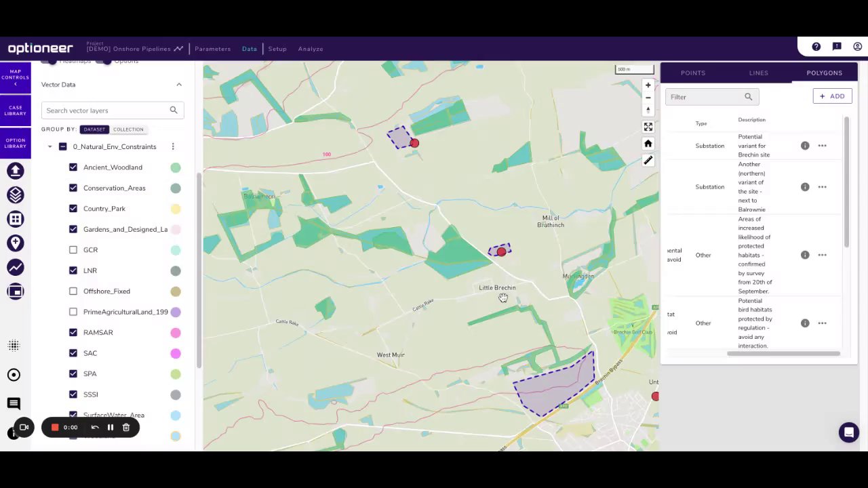Screen dimensions: 868x488
Task: Return map to home extent
Action: 648,144
